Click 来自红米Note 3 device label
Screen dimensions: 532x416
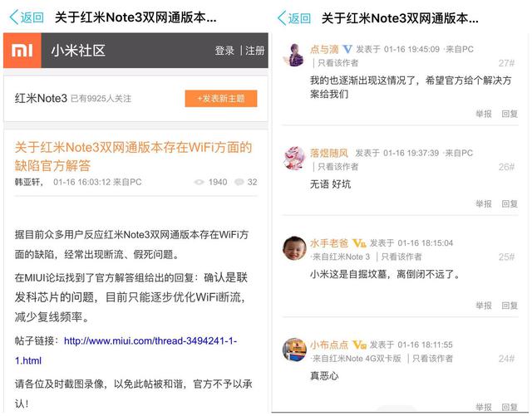tap(341, 257)
